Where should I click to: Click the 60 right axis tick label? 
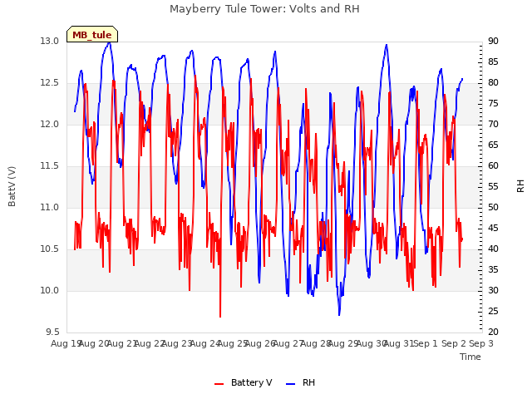point(493,166)
